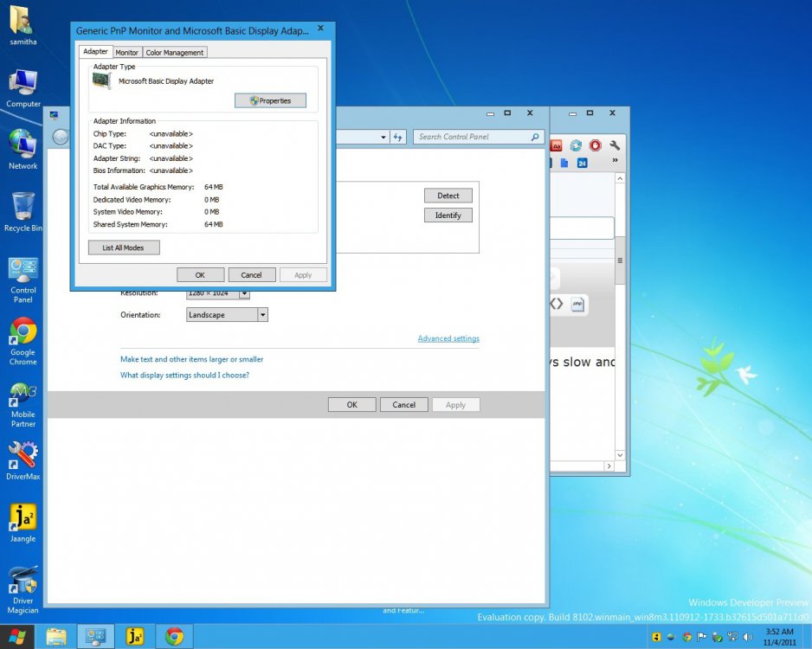This screenshot has height=649, width=812.
Task: Switch to the Monitor tab
Action: click(127, 53)
